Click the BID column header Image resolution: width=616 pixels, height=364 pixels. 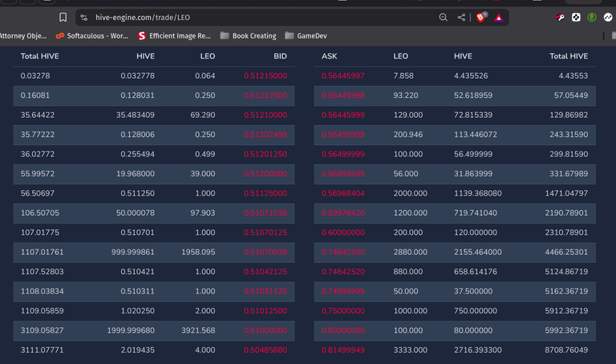(x=280, y=56)
